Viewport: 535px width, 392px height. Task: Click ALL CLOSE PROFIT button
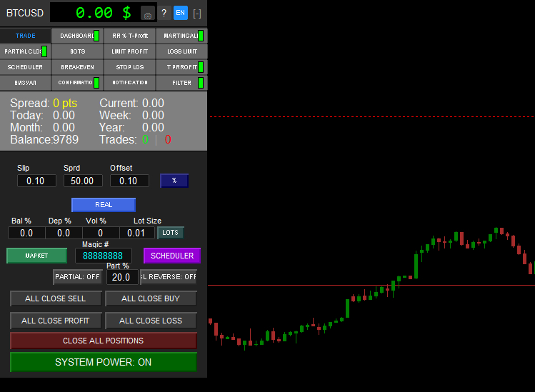coord(56,321)
